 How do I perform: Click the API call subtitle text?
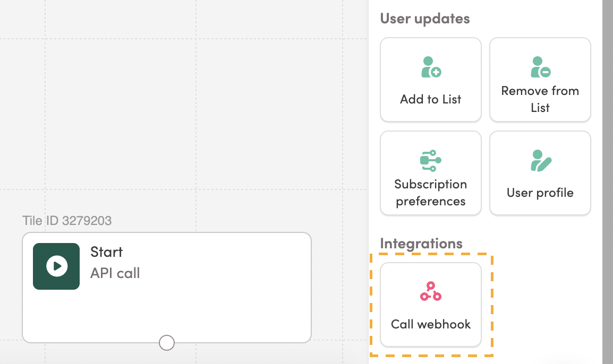point(115,273)
